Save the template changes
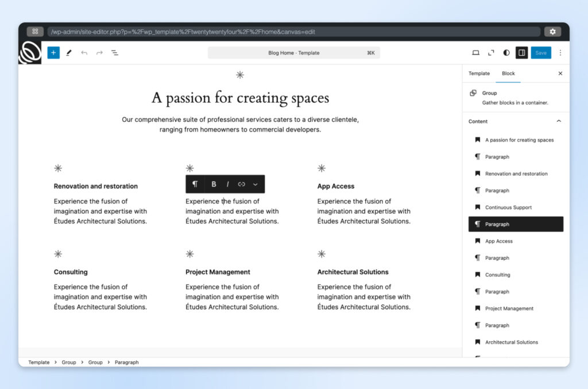The width and height of the screenshot is (588, 389). point(540,52)
